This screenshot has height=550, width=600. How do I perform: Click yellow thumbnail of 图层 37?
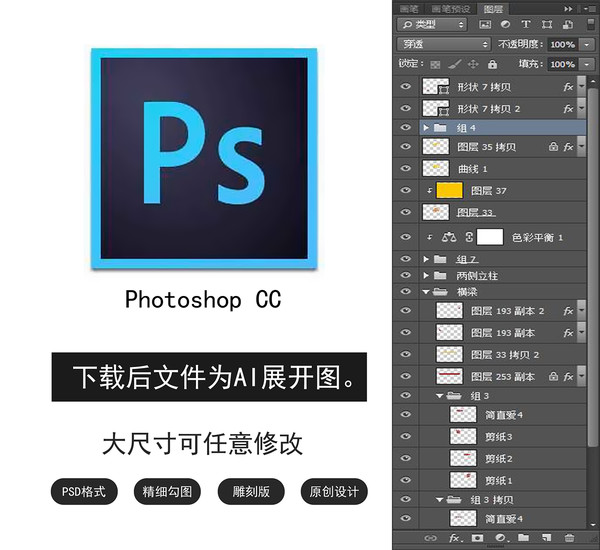[x=449, y=190]
